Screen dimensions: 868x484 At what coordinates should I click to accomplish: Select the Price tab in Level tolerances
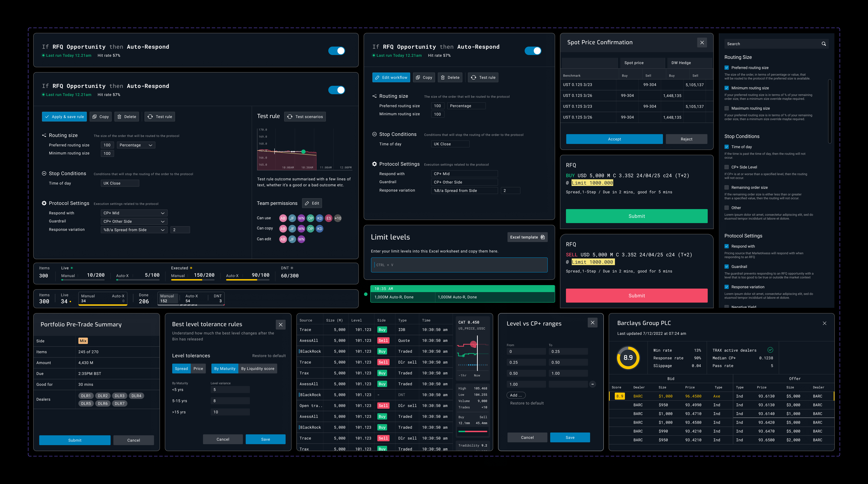coord(198,369)
